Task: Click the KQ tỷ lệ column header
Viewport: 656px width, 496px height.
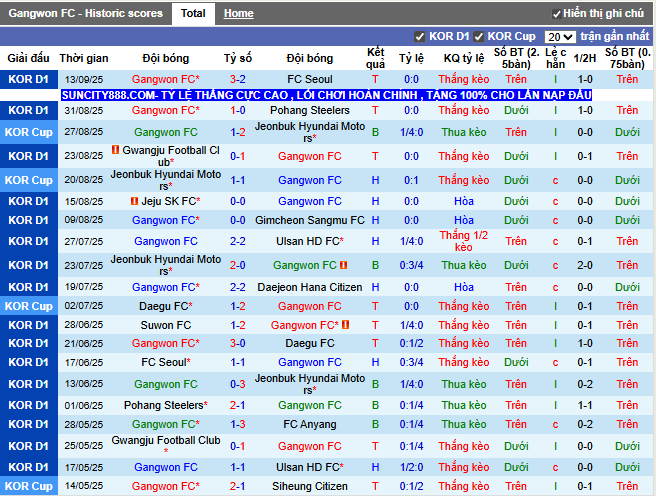Action: [x=464, y=58]
